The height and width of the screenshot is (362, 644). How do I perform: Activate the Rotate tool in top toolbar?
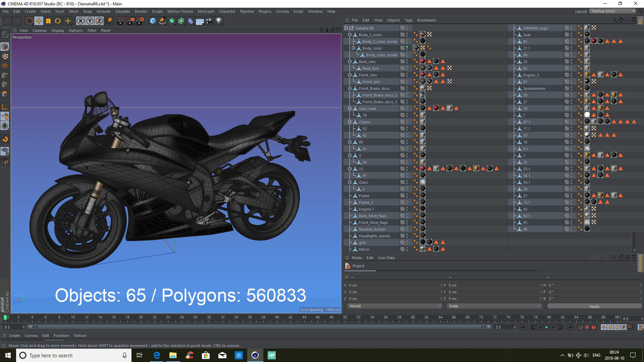58,21
